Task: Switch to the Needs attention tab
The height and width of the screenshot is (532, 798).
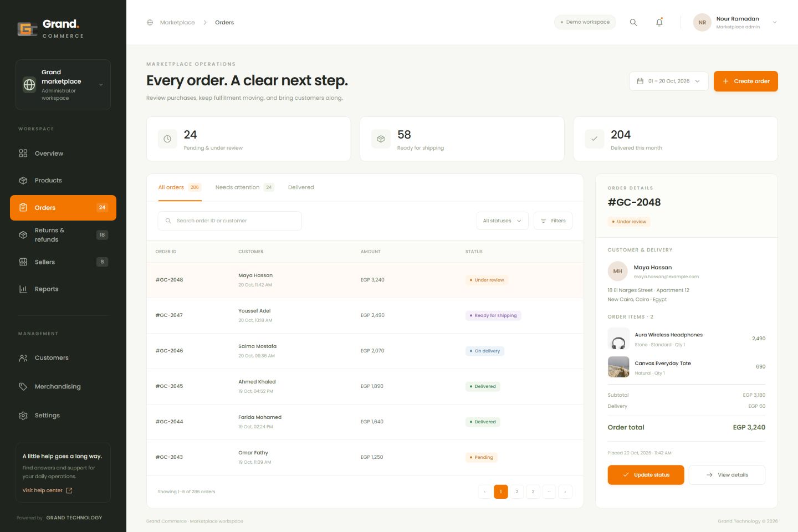Action: (244, 187)
